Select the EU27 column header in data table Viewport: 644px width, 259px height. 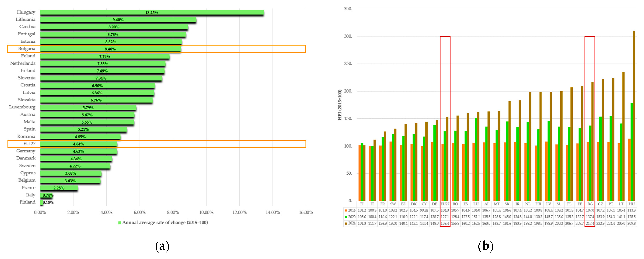(x=445, y=204)
